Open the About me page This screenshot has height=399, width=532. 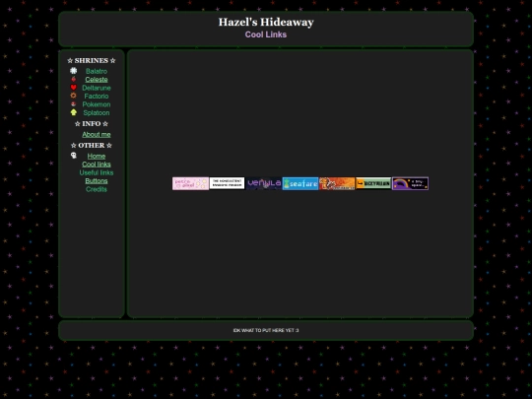click(97, 134)
